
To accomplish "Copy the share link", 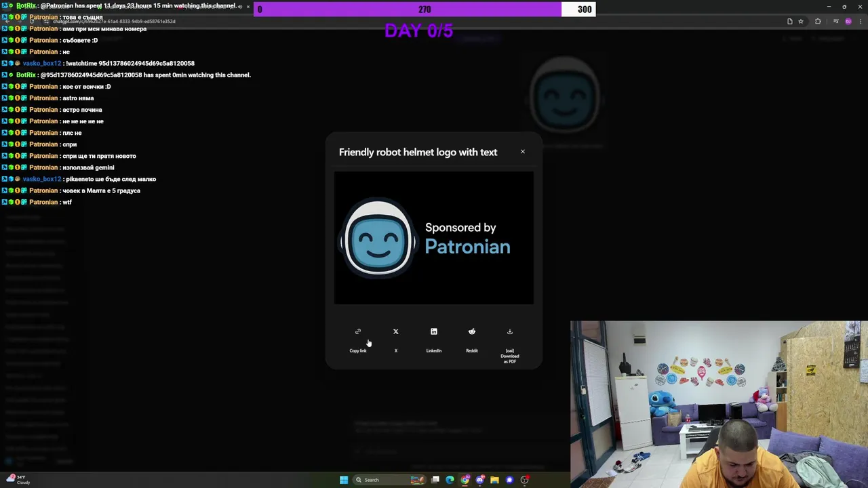I will coord(358,340).
